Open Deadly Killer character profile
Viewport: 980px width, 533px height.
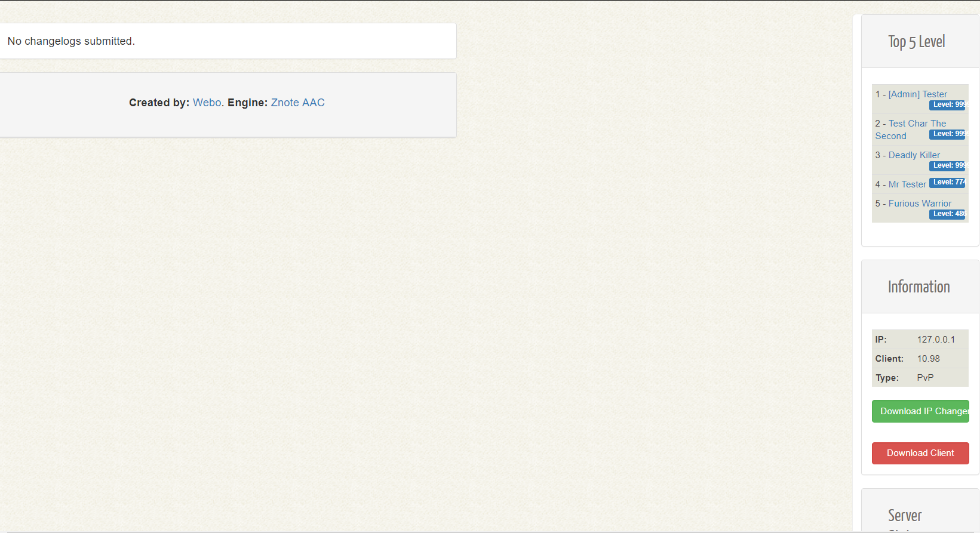tap(914, 155)
